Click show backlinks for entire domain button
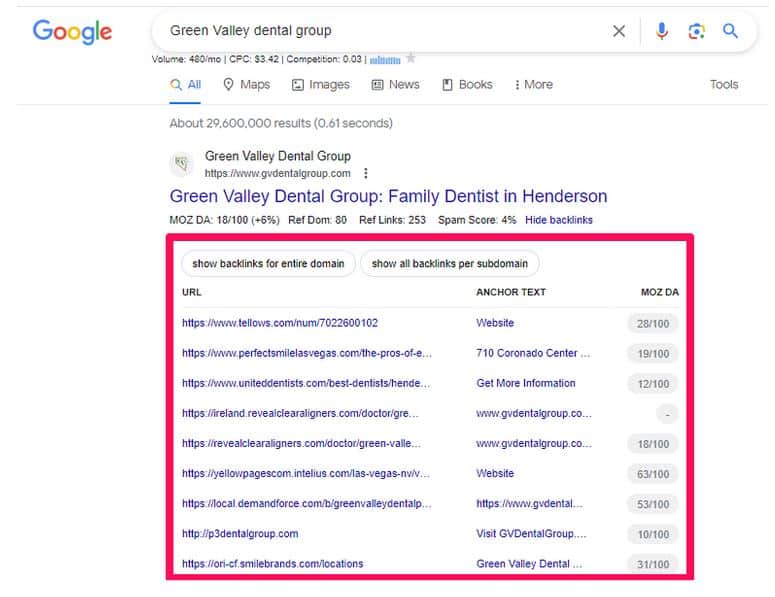The width and height of the screenshot is (775, 597). 268,263
